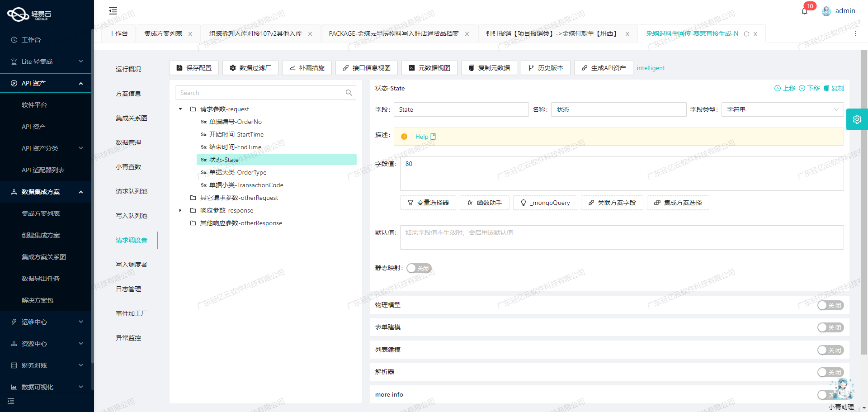Click the 下移 move-down icon

[802, 88]
